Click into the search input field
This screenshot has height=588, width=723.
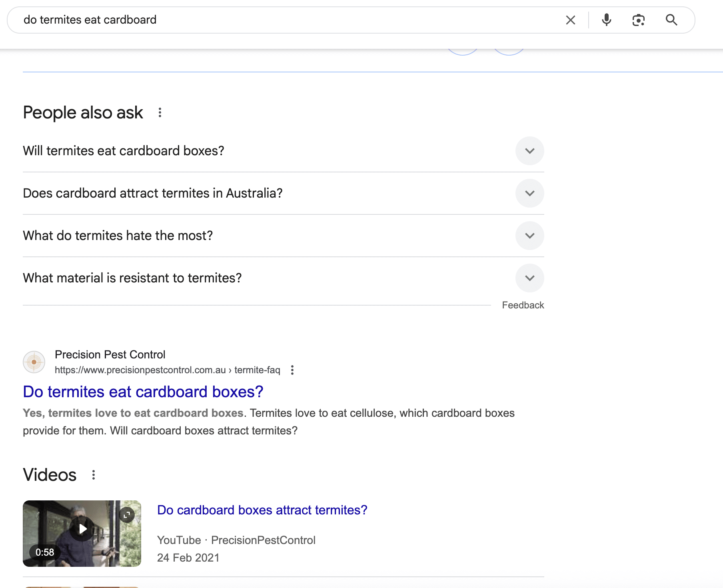coord(280,20)
